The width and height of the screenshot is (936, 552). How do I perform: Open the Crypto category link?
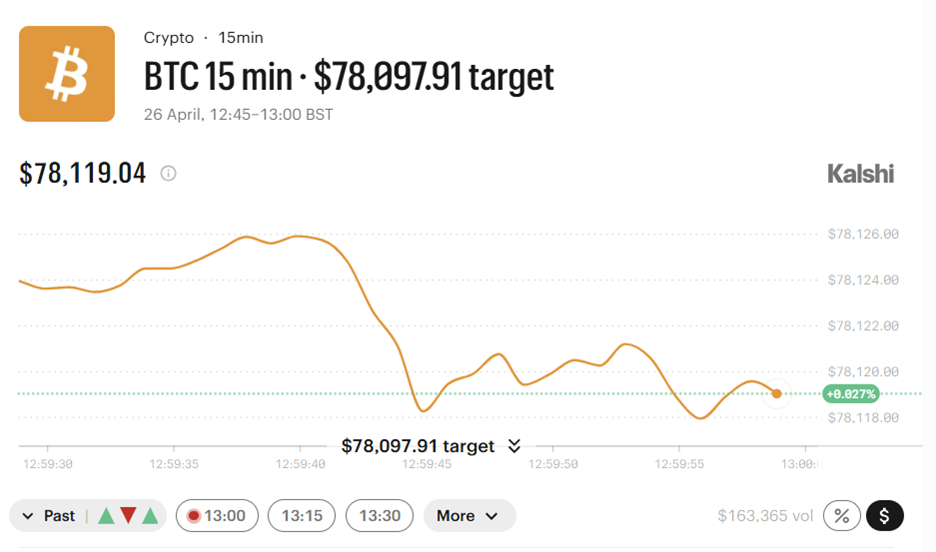169,38
